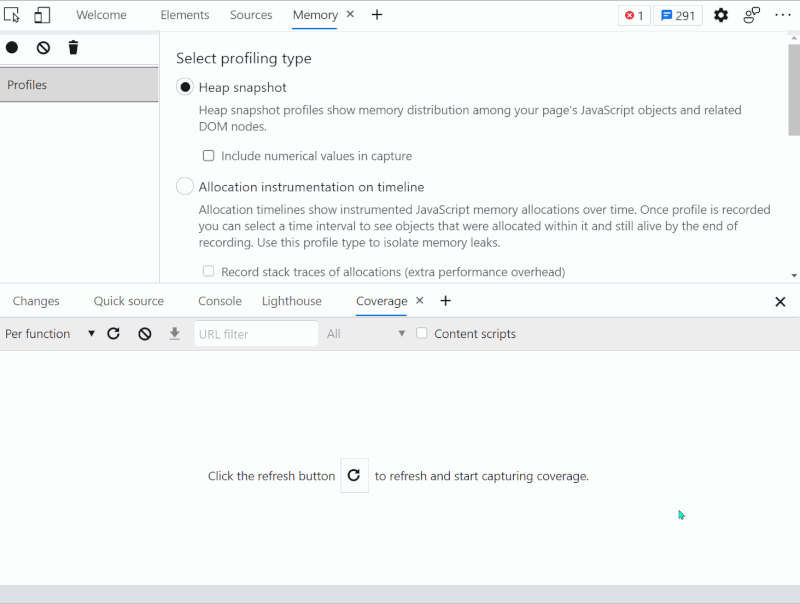This screenshot has height=604, width=800.
Task: Refresh to start capturing coverage
Action: 355,475
